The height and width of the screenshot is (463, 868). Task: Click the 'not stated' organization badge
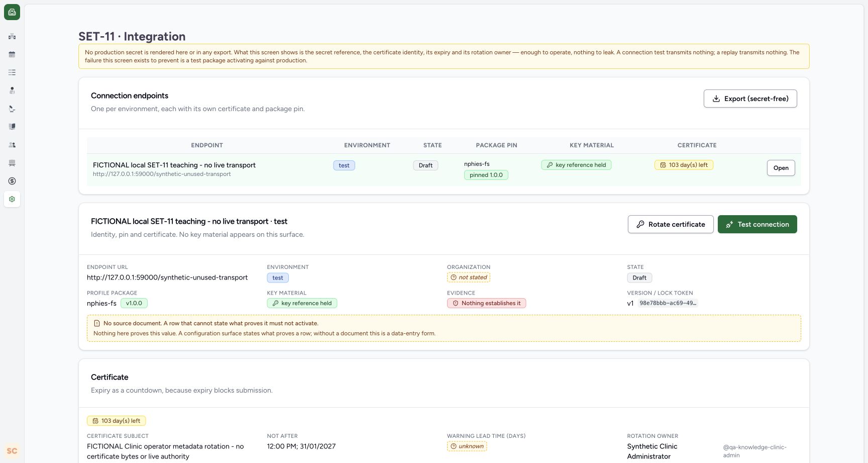click(x=469, y=277)
